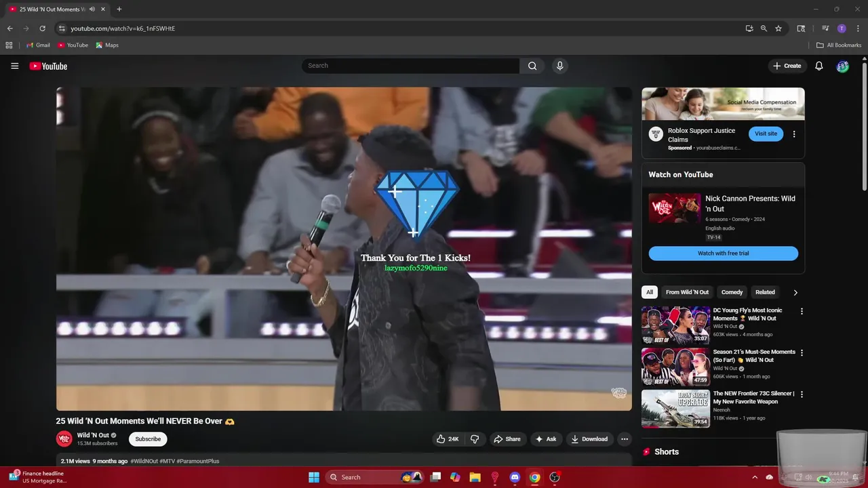
Task: Open the Ask AI button
Action: (x=546, y=439)
